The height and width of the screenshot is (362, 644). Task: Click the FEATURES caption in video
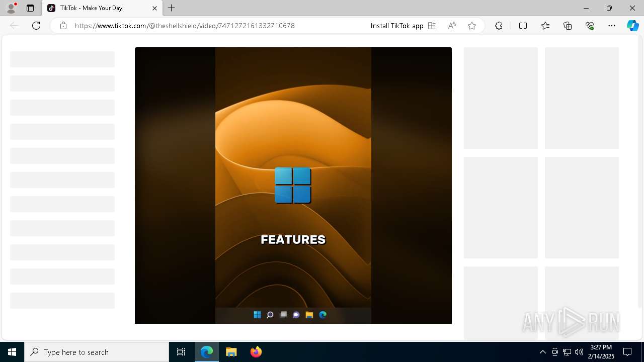click(293, 240)
